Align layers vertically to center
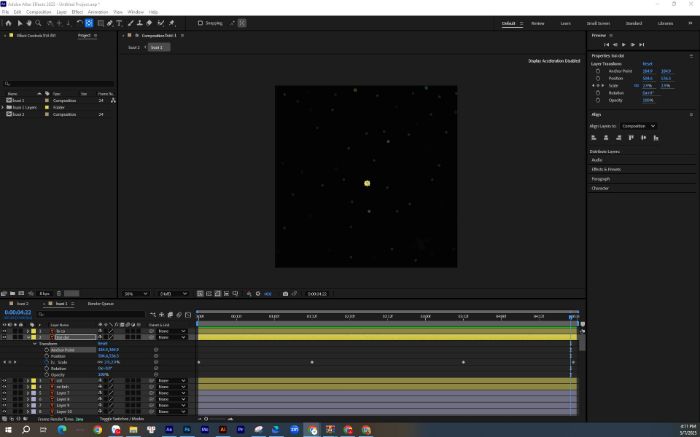 [x=643, y=138]
